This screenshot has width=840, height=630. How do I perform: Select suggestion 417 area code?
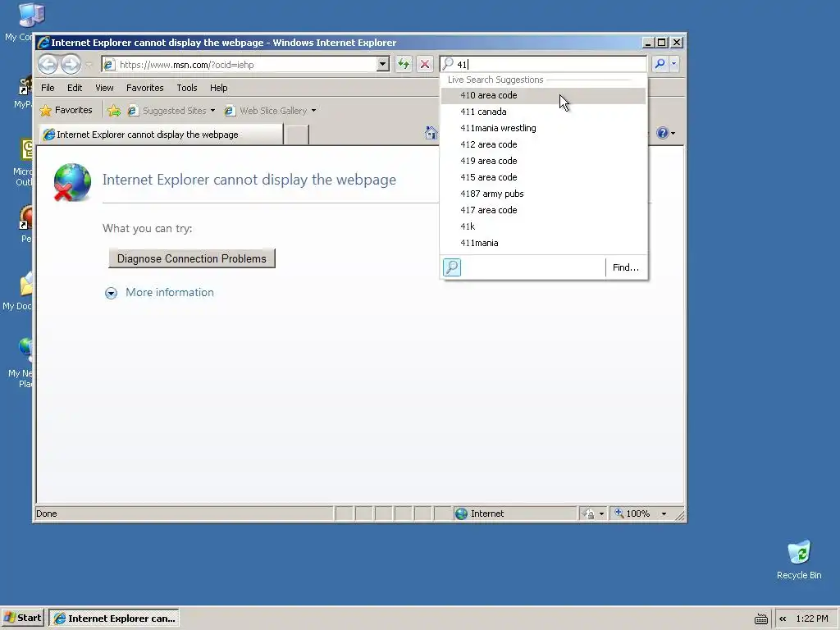coord(543,210)
